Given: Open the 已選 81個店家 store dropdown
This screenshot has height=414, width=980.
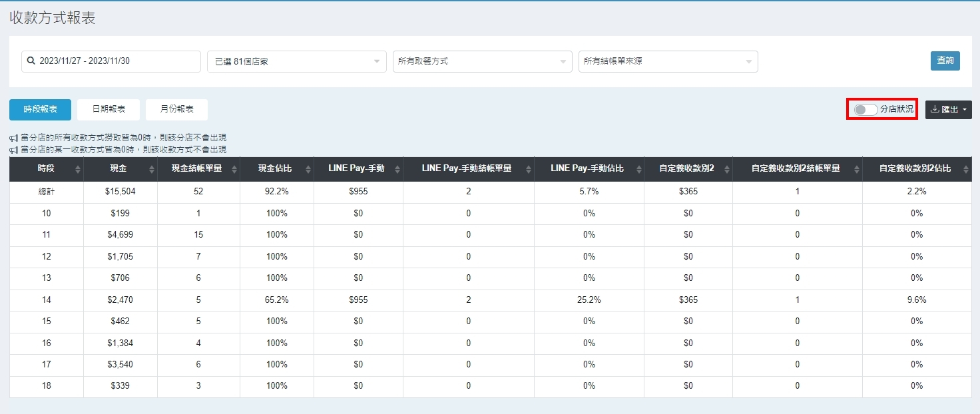Looking at the screenshot, I should point(296,61).
